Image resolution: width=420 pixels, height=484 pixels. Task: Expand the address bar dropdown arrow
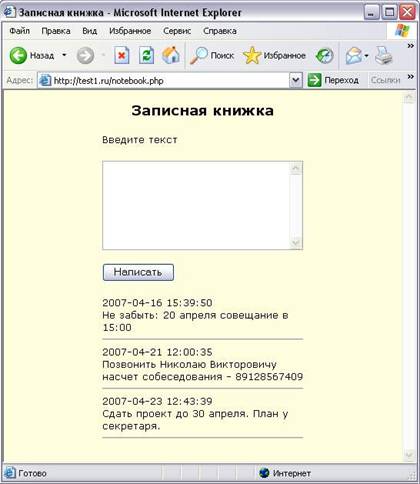point(296,80)
